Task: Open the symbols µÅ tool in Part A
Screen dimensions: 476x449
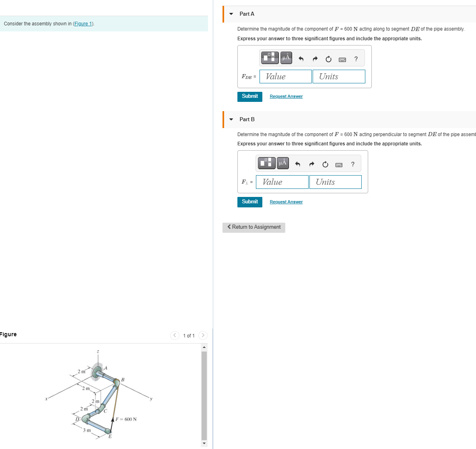Action: 286,58
